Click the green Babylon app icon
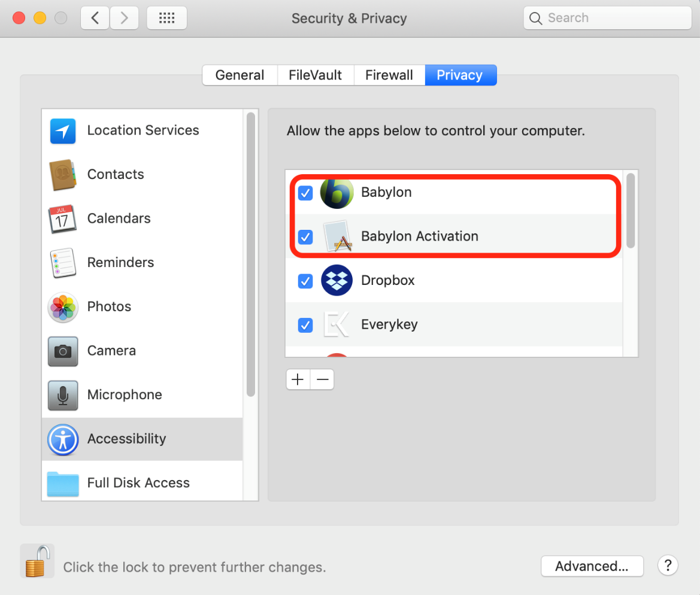The image size is (700, 595). pyautogui.click(x=337, y=193)
